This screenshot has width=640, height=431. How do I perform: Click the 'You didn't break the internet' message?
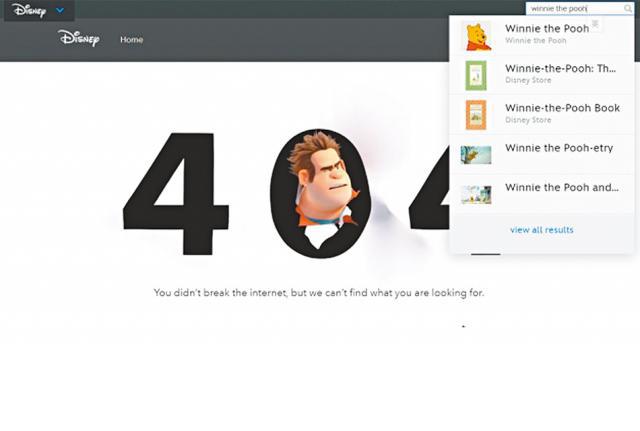319,293
